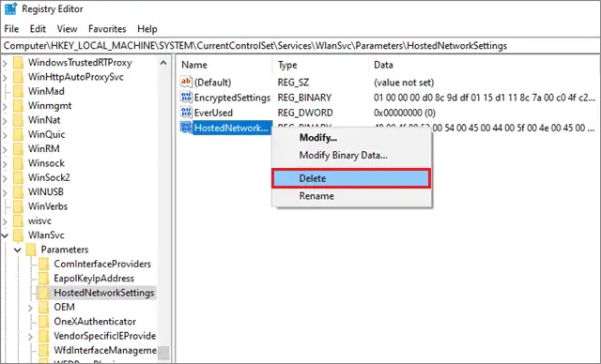
Task: Select the EncryptedSettings value name
Action: pyautogui.click(x=232, y=98)
